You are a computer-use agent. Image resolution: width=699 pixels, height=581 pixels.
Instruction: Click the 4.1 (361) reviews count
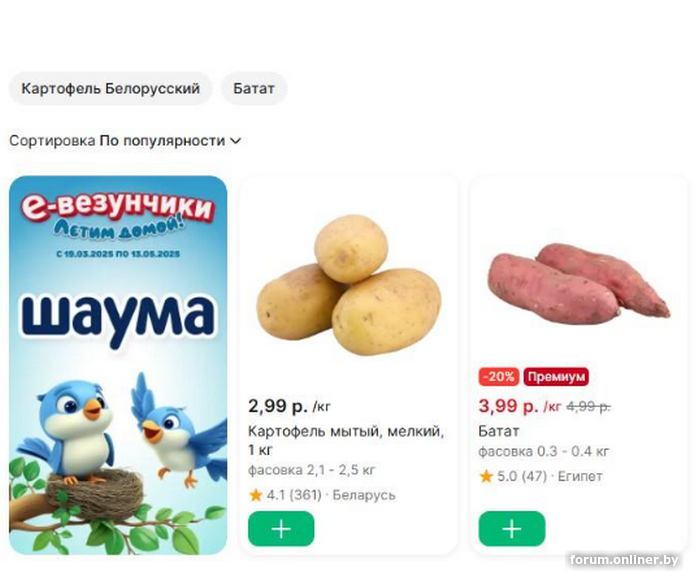pos(294,495)
